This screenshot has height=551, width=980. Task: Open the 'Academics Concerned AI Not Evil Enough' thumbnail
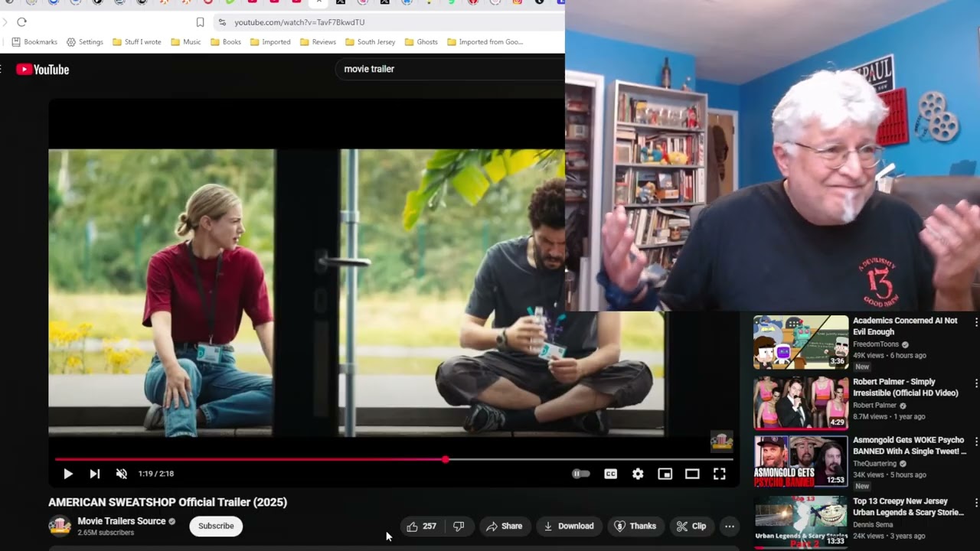pos(801,342)
